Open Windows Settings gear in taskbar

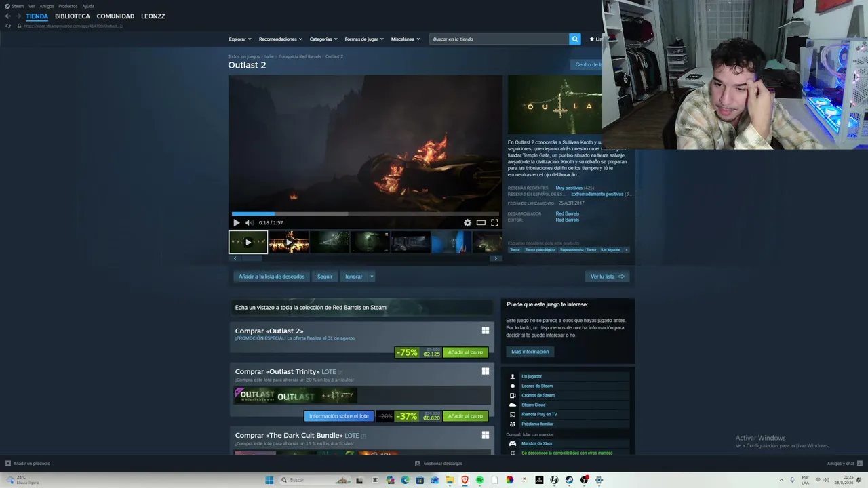(x=599, y=480)
